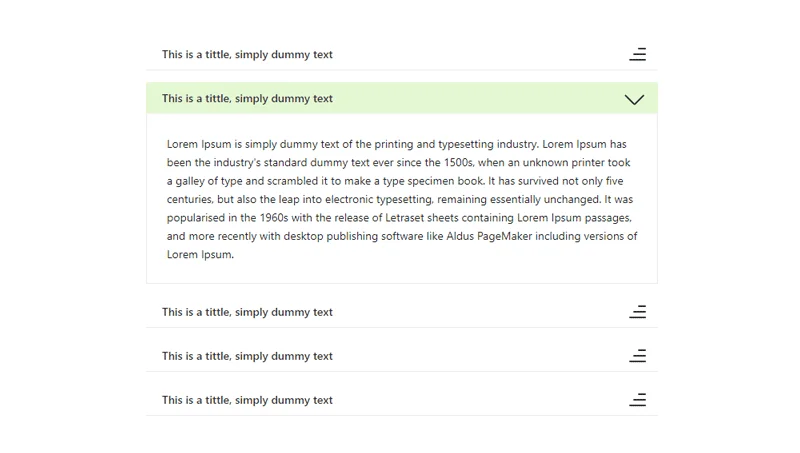
Task: Click the title text in the green highlighted header
Action: 247,99
